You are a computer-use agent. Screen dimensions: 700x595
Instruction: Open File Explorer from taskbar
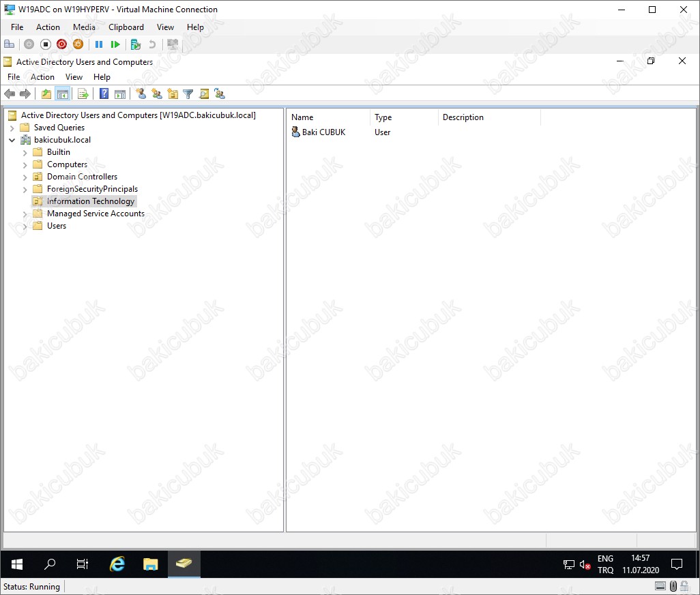coord(151,564)
